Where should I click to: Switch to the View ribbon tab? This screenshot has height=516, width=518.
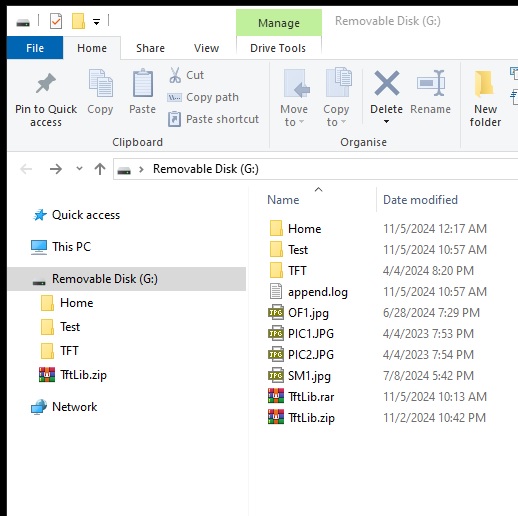pos(207,48)
